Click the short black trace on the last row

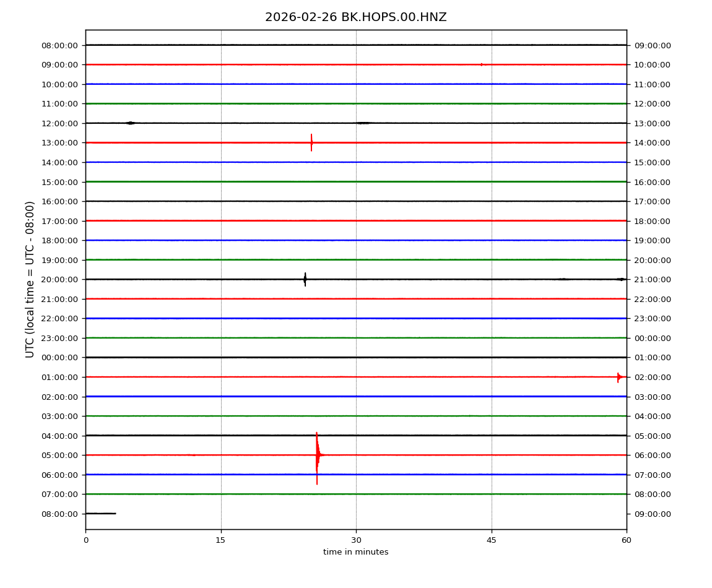click(x=100, y=514)
